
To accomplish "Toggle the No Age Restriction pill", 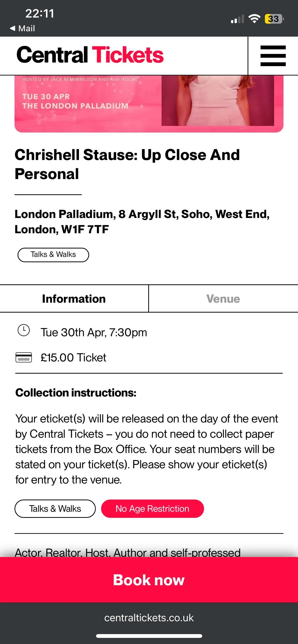I will [x=152, y=508].
